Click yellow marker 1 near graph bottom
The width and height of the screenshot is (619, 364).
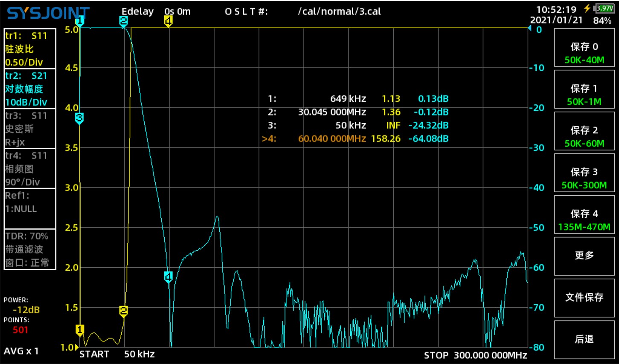click(x=80, y=330)
